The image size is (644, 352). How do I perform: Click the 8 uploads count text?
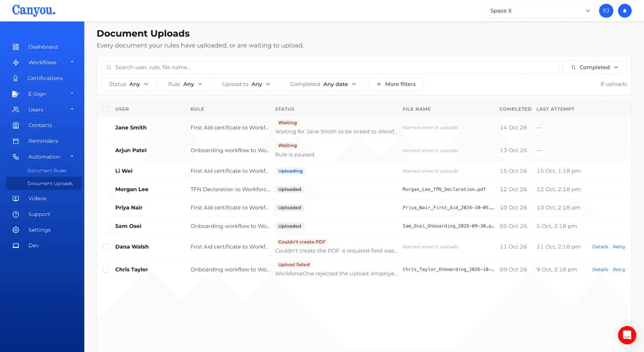coord(613,84)
